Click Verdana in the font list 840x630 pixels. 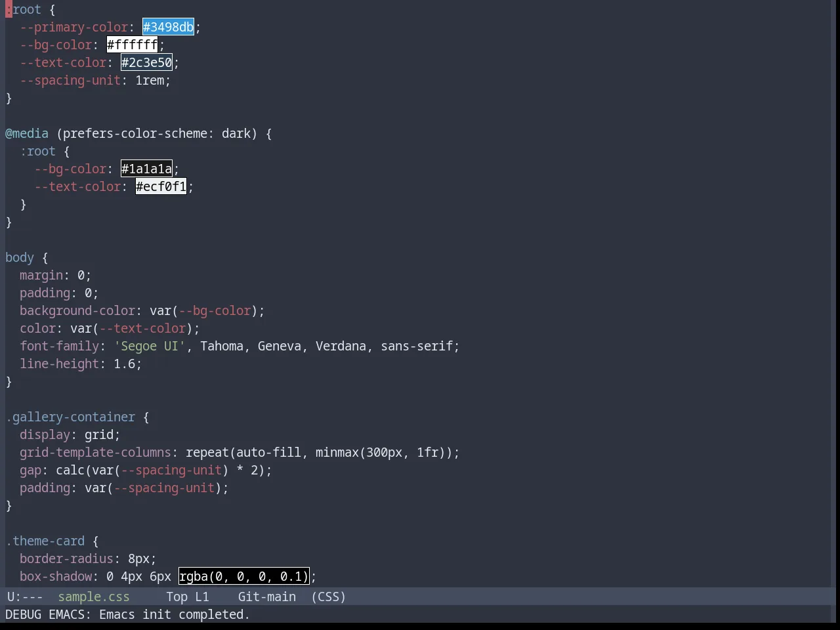pos(341,346)
